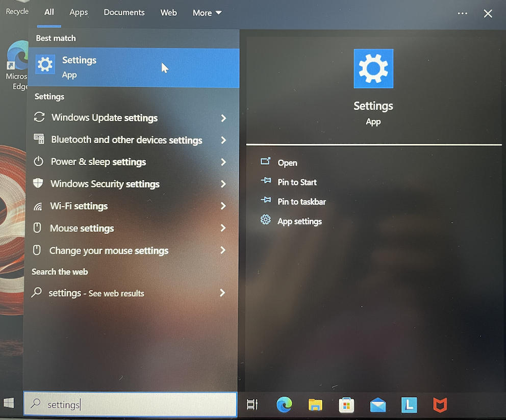Open the blue L app on taskbar
Screen dimensions: 506x420
pyautogui.click(x=409, y=405)
